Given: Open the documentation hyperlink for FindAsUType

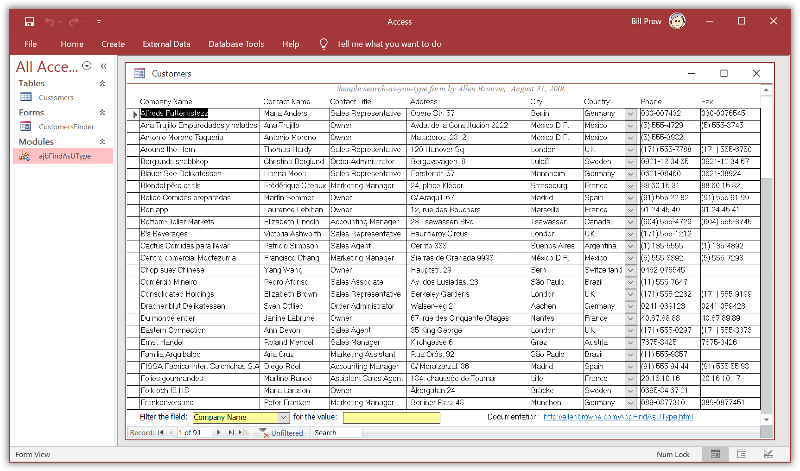Looking at the screenshot, I should tap(616, 417).
